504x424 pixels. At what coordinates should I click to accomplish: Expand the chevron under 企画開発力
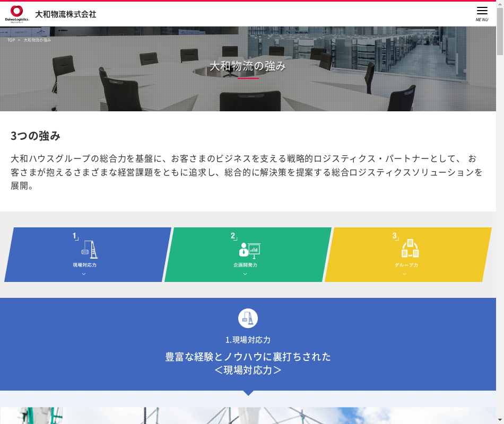(x=245, y=274)
